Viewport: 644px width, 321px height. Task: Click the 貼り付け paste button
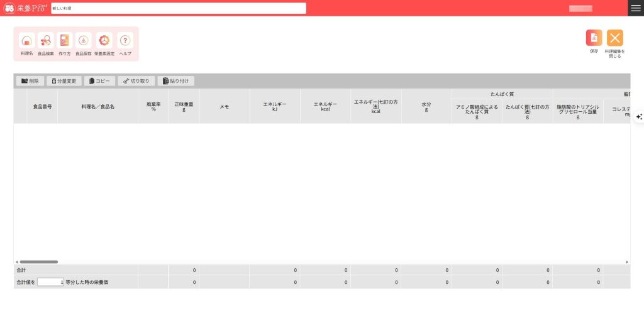tap(176, 81)
